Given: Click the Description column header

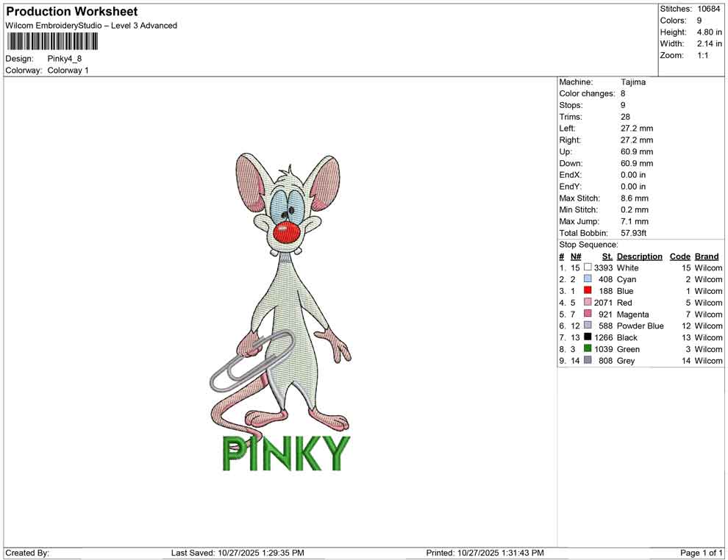Looking at the screenshot, I should 639,256.
